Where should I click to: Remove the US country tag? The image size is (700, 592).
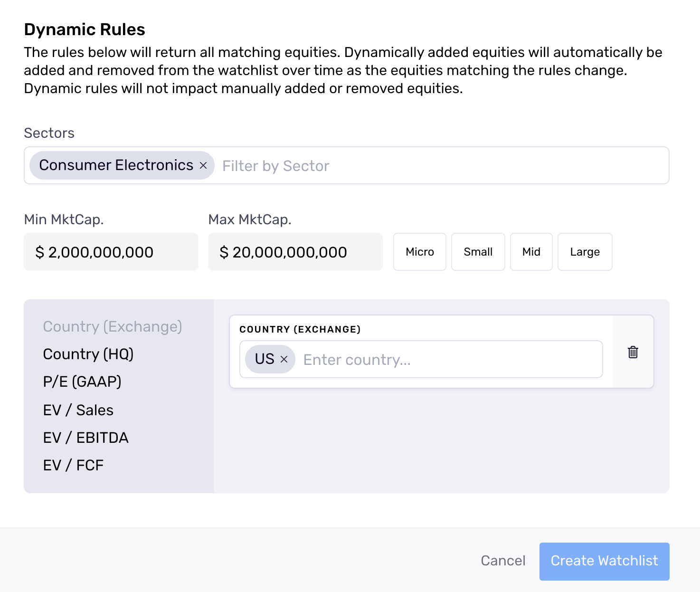284,359
